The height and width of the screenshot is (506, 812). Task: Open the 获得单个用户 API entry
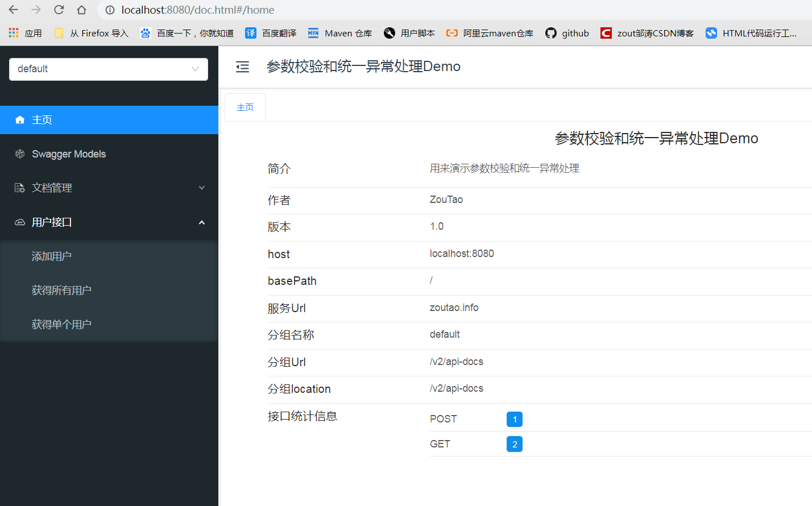pyautogui.click(x=109, y=325)
